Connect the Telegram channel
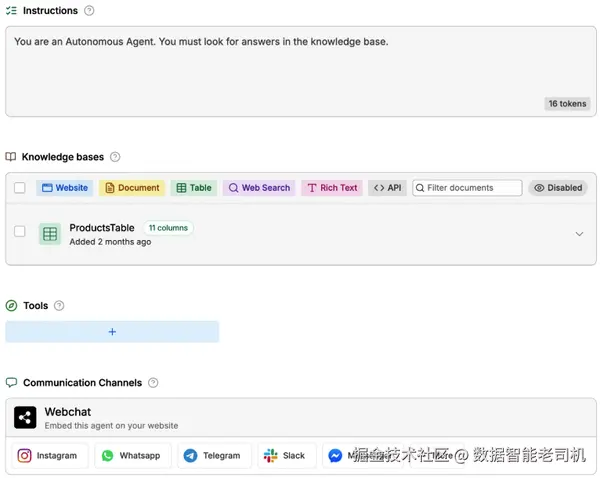600x478 pixels. point(214,455)
